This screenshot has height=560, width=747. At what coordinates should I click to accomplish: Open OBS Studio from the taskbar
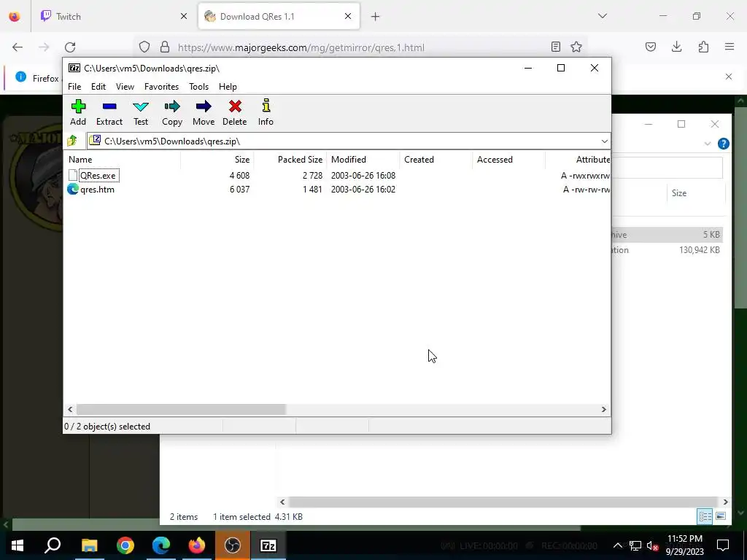[x=233, y=545]
